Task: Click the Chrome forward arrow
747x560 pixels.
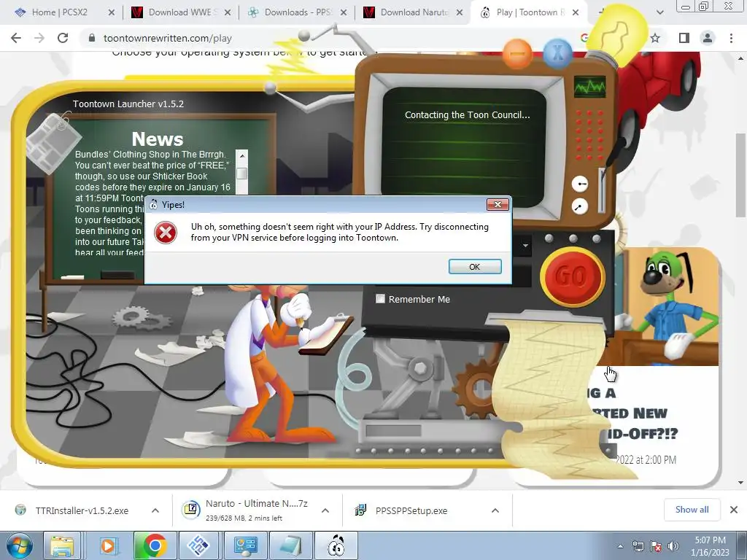Action: coord(39,38)
